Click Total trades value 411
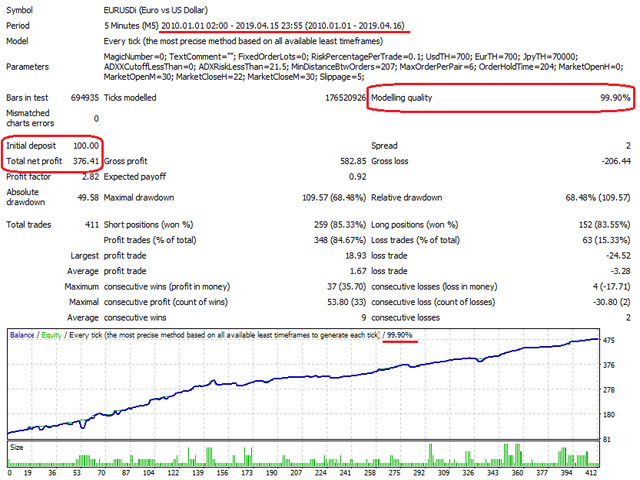 pos(92,225)
